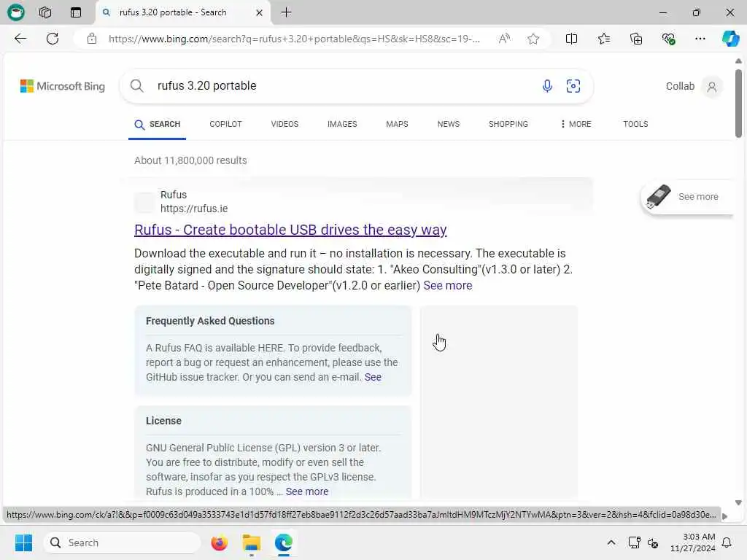Open the tab actions menu icon

76,12
